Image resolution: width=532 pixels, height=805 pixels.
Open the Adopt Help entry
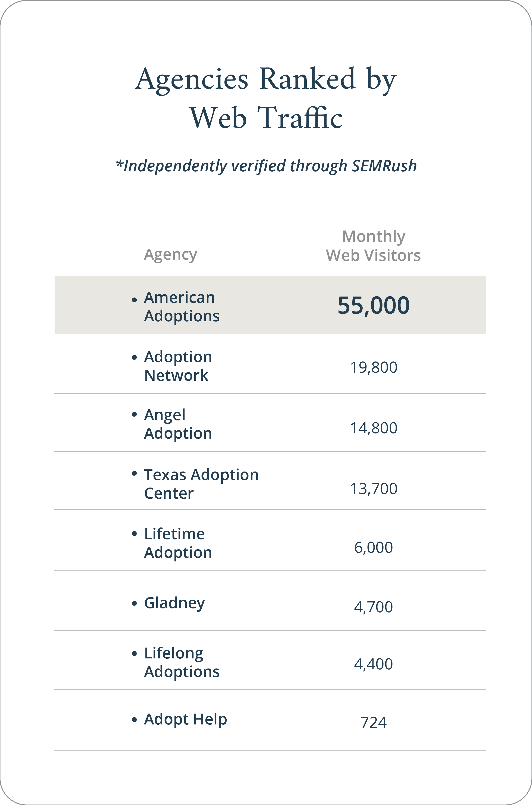pos(185,719)
